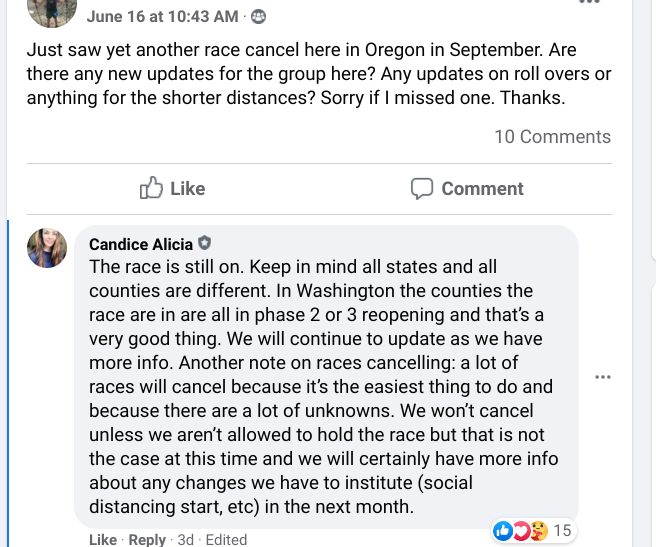Open the post author's profile picture
Image resolution: width=656 pixels, height=547 pixels.
coord(52,10)
